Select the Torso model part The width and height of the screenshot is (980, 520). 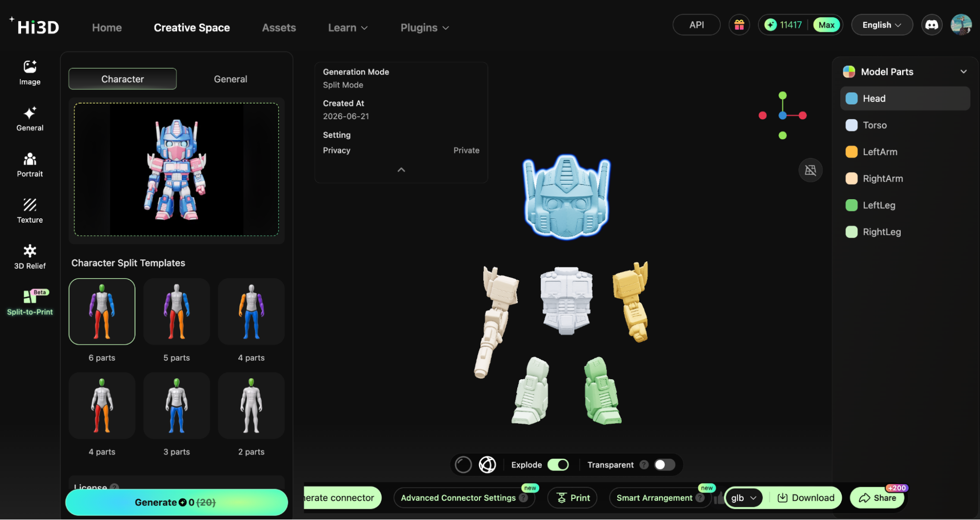(x=905, y=125)
